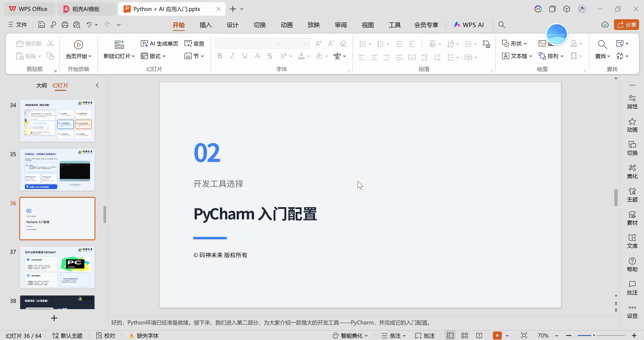This screenshot has width=644, height=340.
Task: Start slideshow from status bar play button
Action: [x=497, y=336]
